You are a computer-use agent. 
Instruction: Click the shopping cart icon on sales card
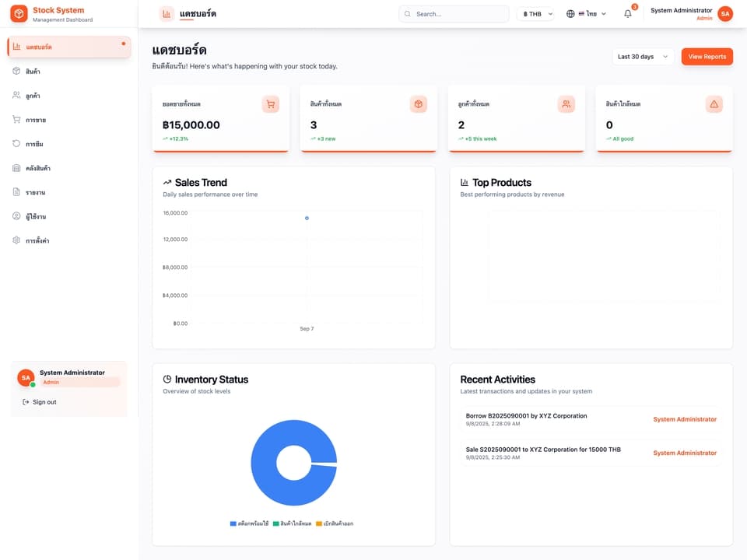coord(271,104)
